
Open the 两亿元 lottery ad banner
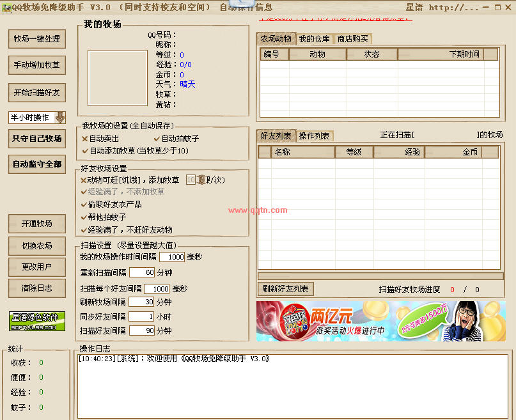tap(380, 322)
